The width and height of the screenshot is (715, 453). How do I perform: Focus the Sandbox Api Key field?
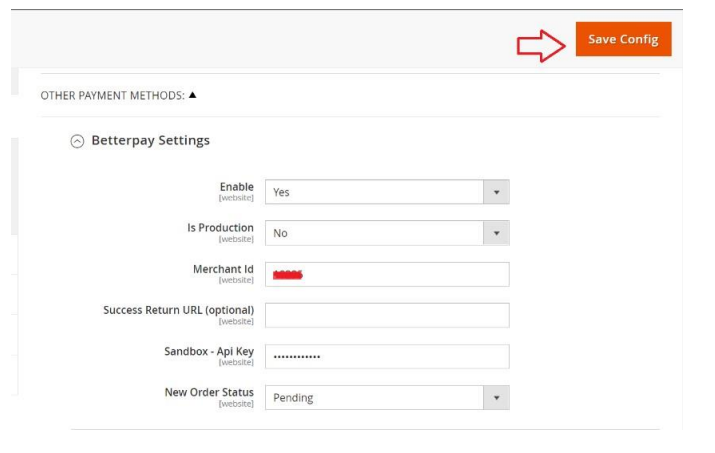point(387,356)
